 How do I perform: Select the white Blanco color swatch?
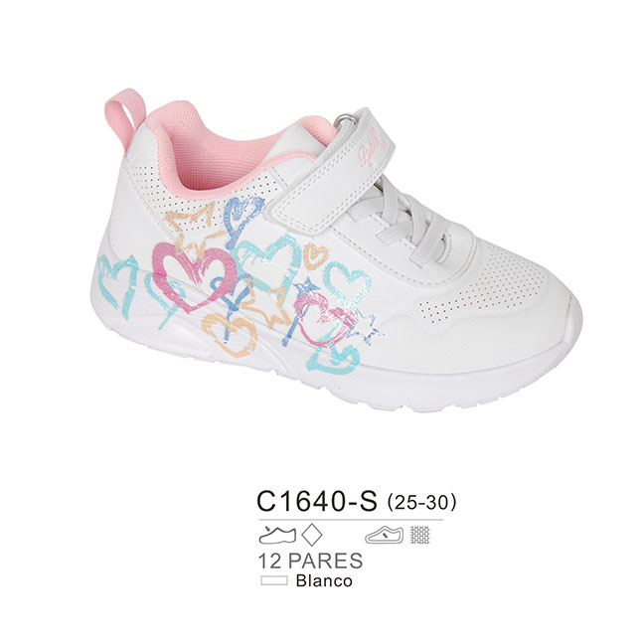274,580
